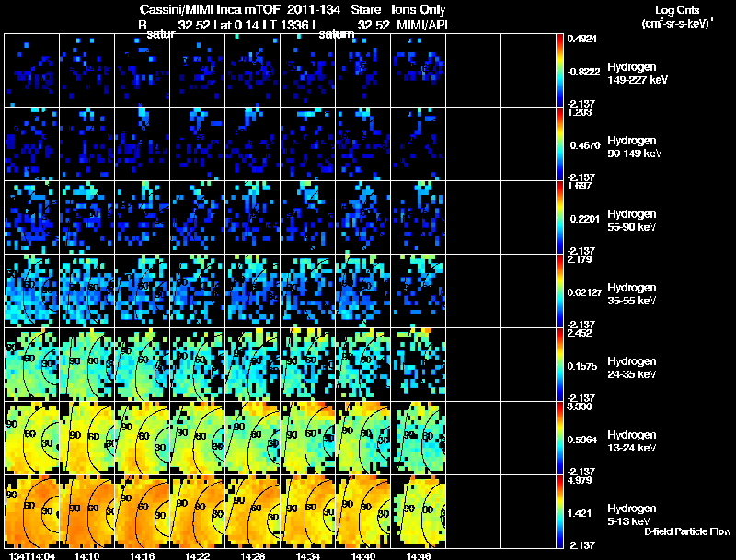Choose the 55-90 keV hydrogen panel at 14:40
Viewport: 736px width, 560px height.
point(362,217)
